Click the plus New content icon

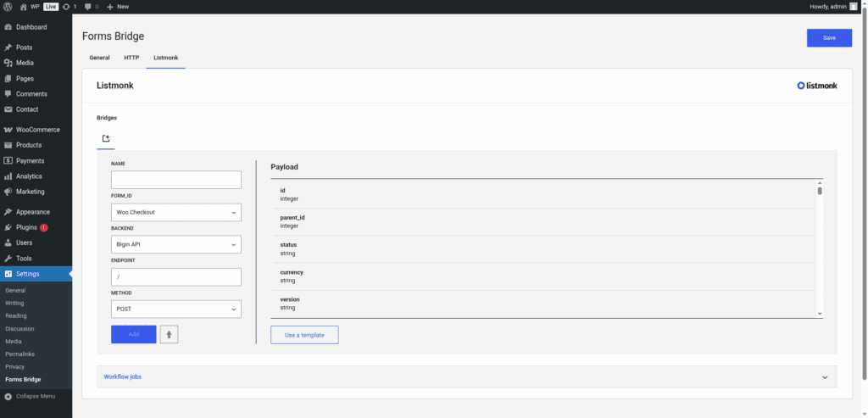pos(109,7)
